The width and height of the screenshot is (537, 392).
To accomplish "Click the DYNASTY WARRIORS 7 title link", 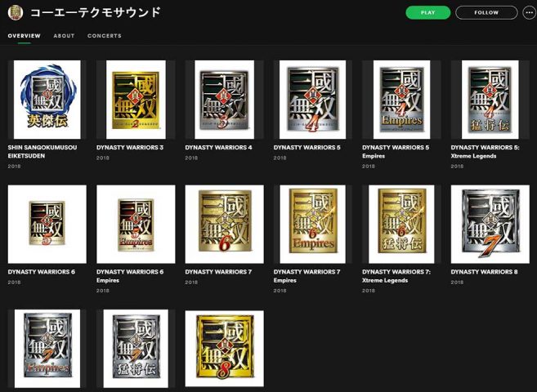I will click(x=218, y=272).
